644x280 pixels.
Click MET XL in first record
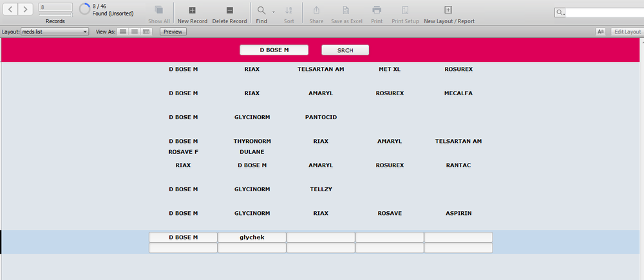pyautogui.click(x=390, y=70)
